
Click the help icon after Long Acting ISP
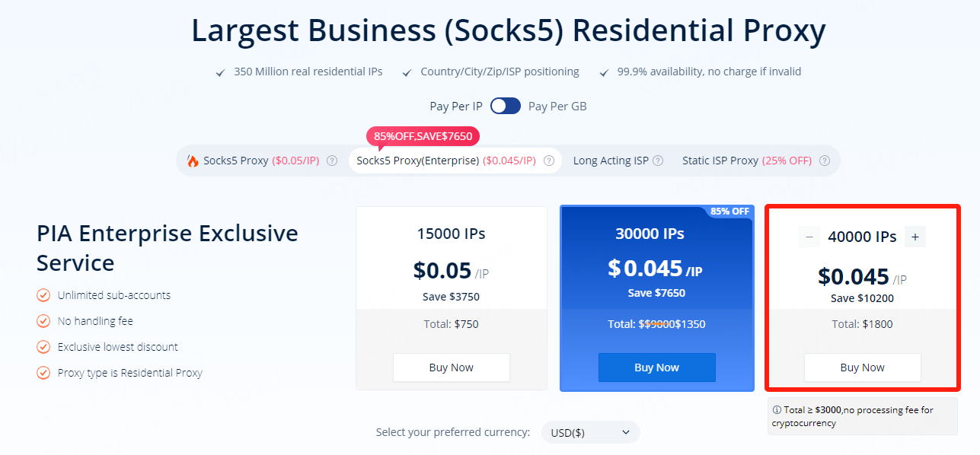tap(658, 161)
